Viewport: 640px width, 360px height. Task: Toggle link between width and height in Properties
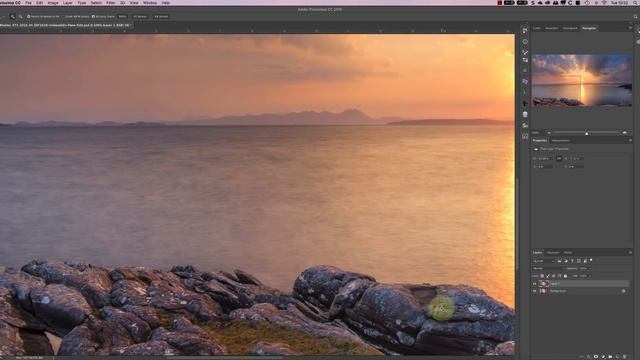click(559, 158)
